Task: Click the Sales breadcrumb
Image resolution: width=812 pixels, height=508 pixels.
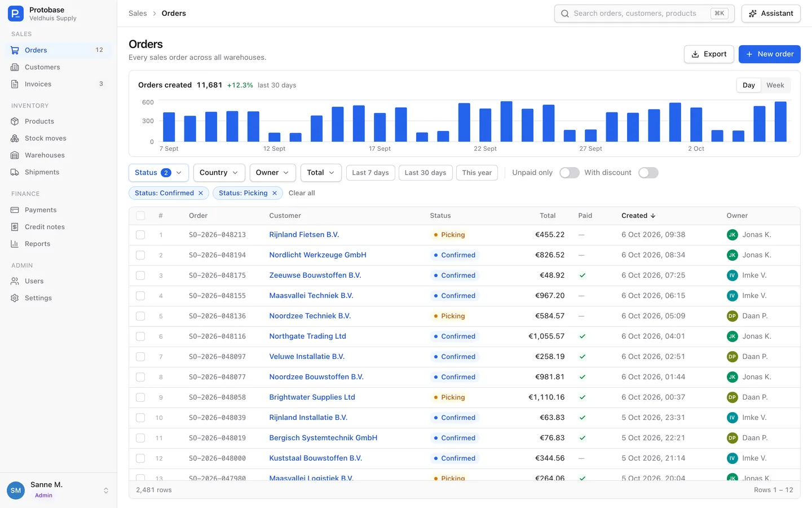Action: [138, 14]
